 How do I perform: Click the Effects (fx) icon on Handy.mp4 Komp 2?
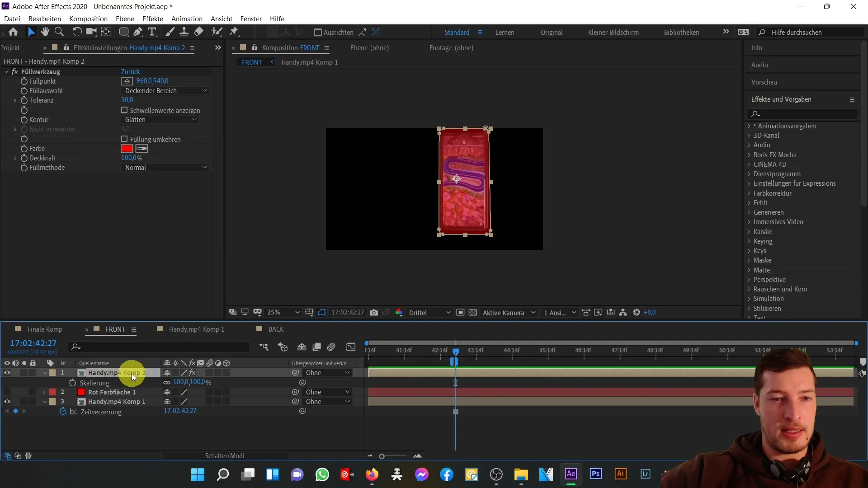tap(193, 372)
